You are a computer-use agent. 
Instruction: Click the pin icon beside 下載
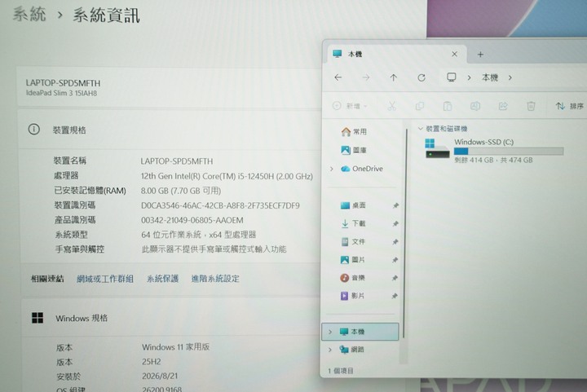tap(395, 223)
